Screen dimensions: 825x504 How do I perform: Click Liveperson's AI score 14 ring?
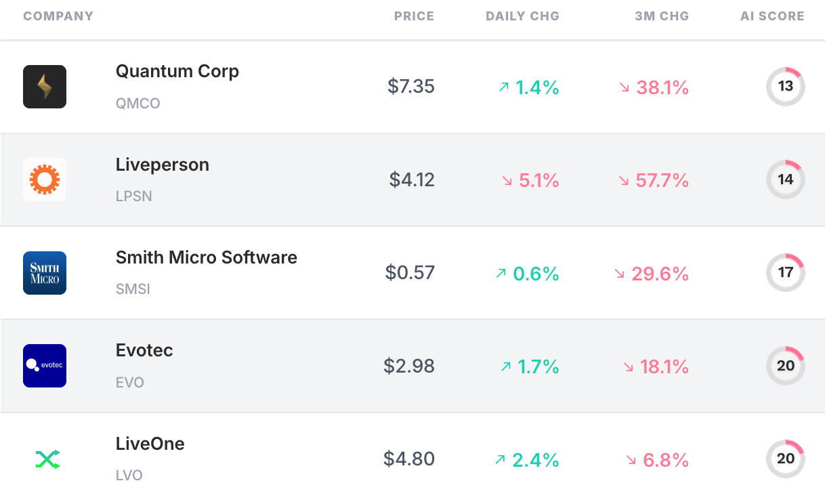(x=785, y=180)
